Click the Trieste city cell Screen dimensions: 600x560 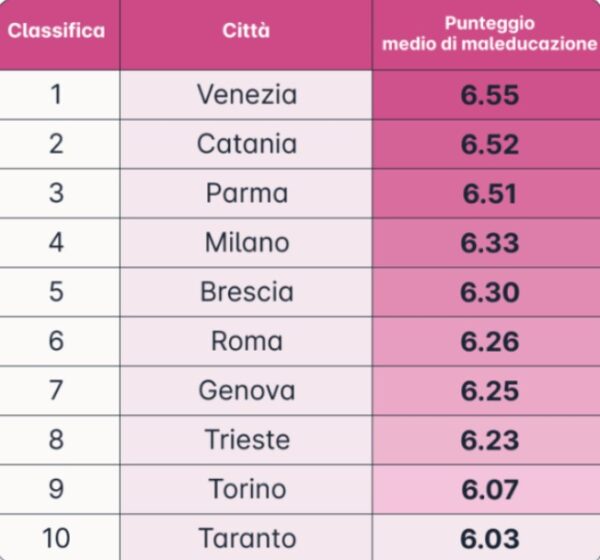(x=246, y=439)
